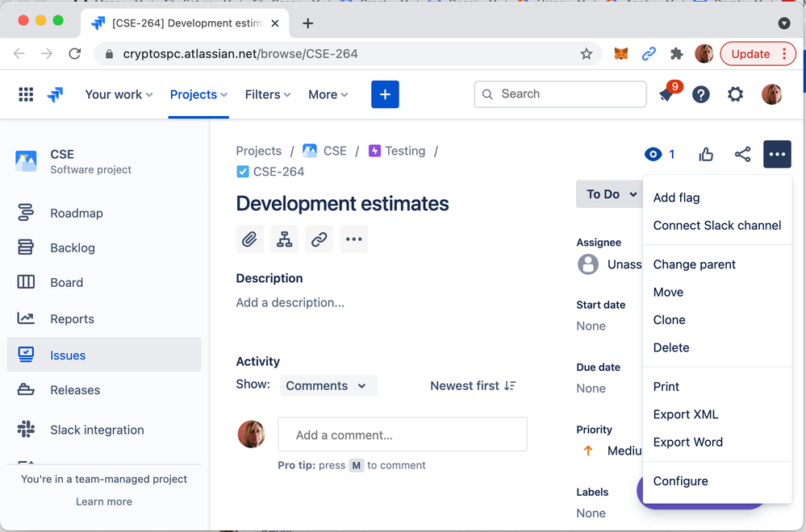The width and height of the screenshot is (806, 532).
Task: Click the blue Create plus button
Action: click(x=385, y=94)
